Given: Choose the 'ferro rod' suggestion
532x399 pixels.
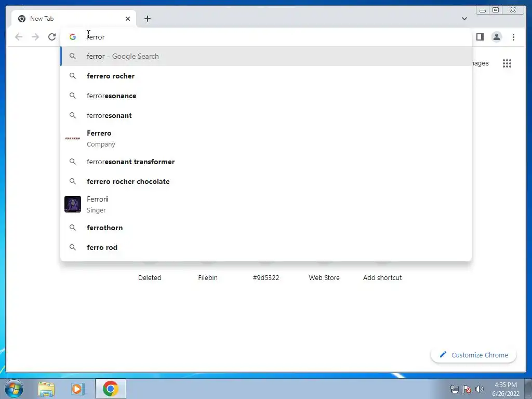Looking at the screenshot, I should pyautogui.click(x=266, y=247).
